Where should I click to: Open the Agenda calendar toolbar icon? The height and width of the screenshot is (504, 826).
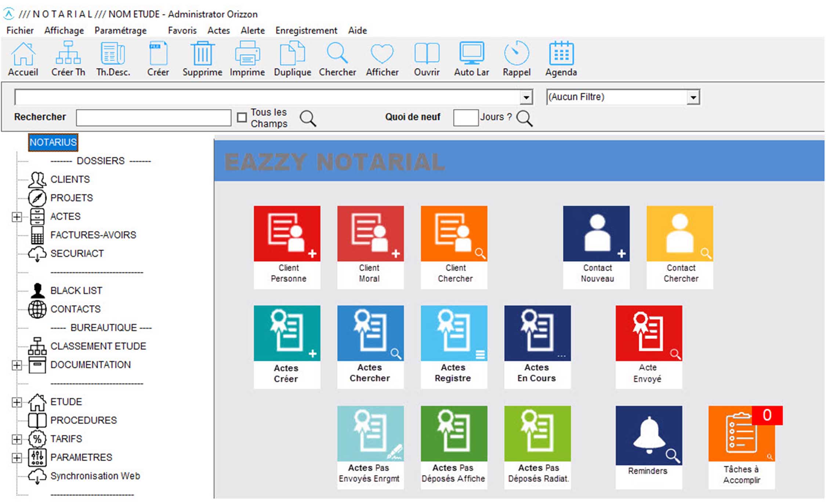click(x=561, y=59)
